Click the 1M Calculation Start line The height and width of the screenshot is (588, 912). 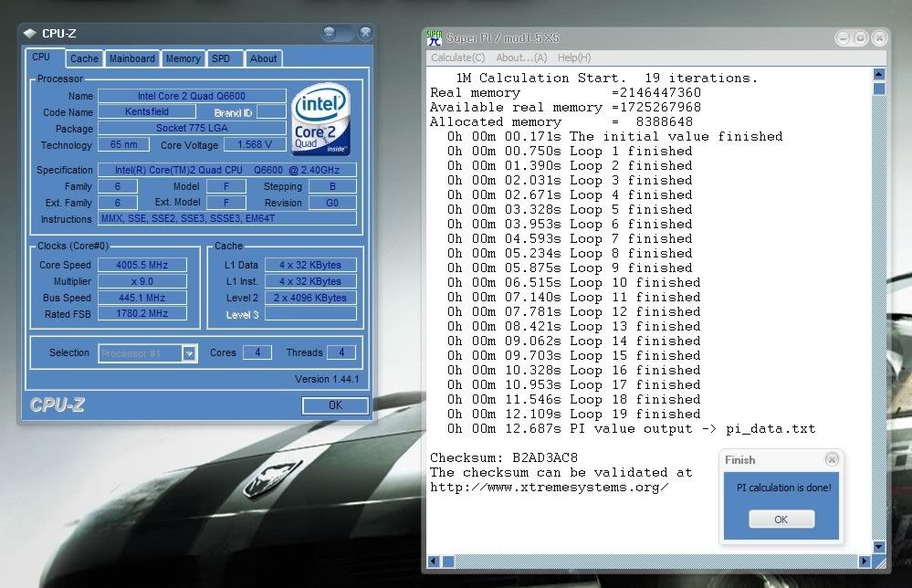(607, 78)
